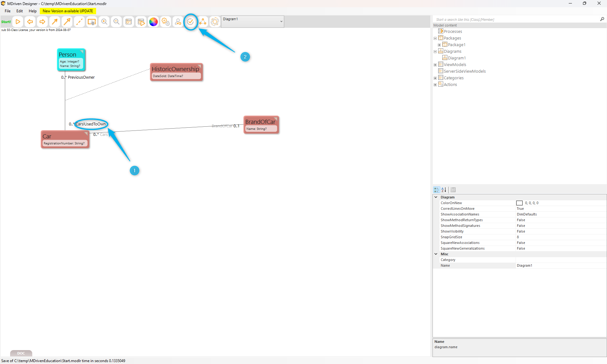Expand the ViewModels tree node
The image size is (607, 364).
[435, 65]
